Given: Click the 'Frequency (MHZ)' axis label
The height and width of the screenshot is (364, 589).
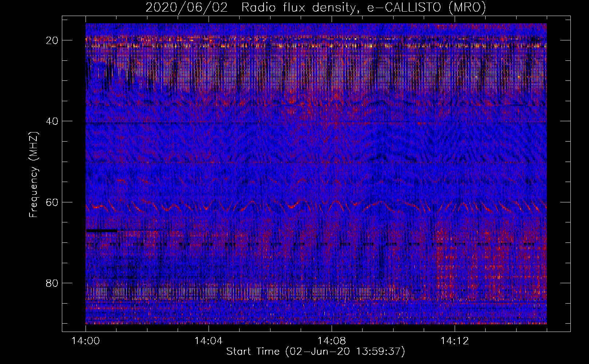Looking at the screenshot, I should (33, 175).
